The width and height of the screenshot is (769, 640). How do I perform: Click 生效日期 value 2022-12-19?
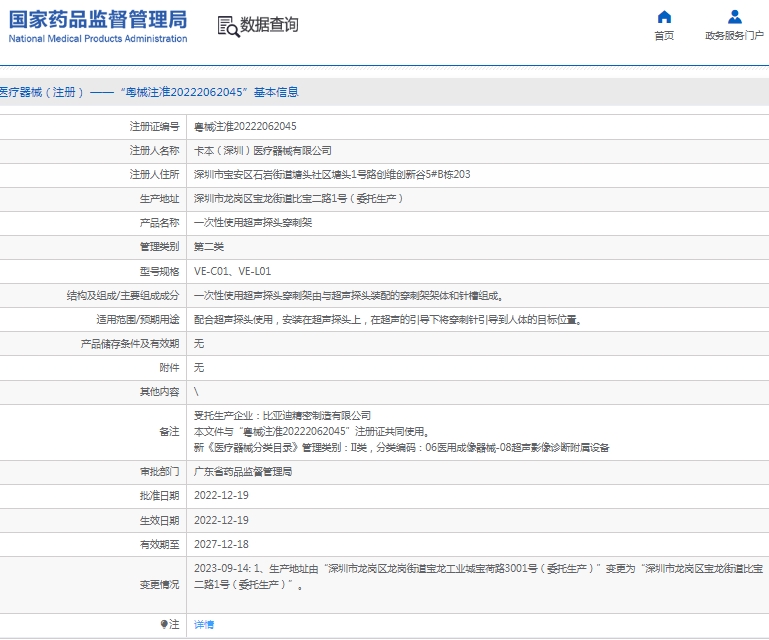[x=221, y=520]
